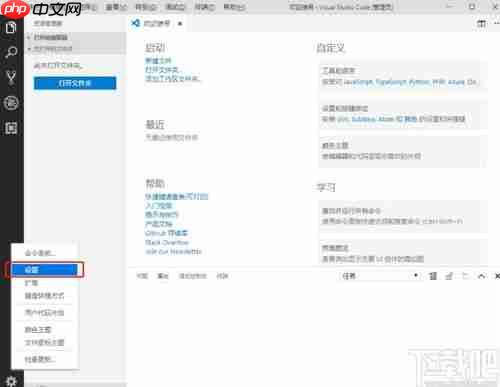Select the 欢迎使用 tab
500x387 pixels.
pyautogui.click(x=157, y=23)
